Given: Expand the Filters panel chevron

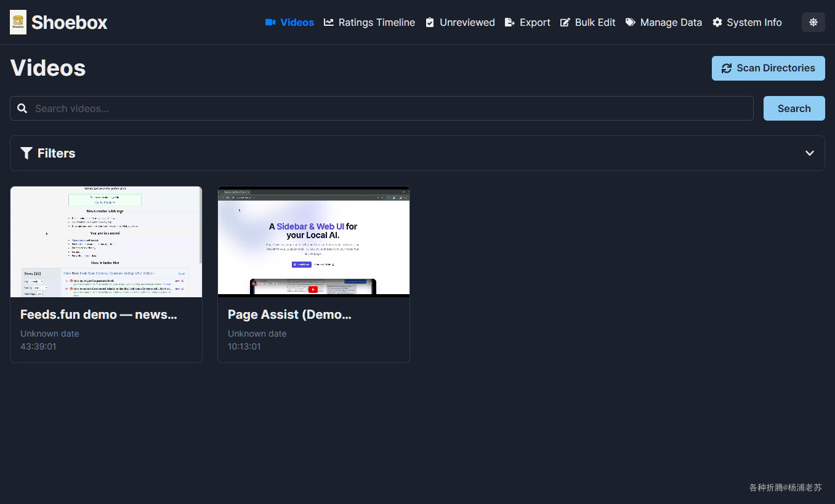Looking at the screenshot, I should [810, 153].
